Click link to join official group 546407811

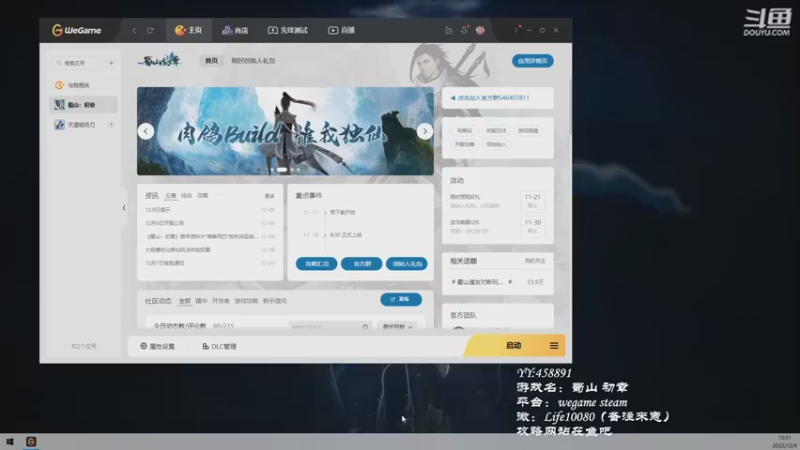[493, 98]
